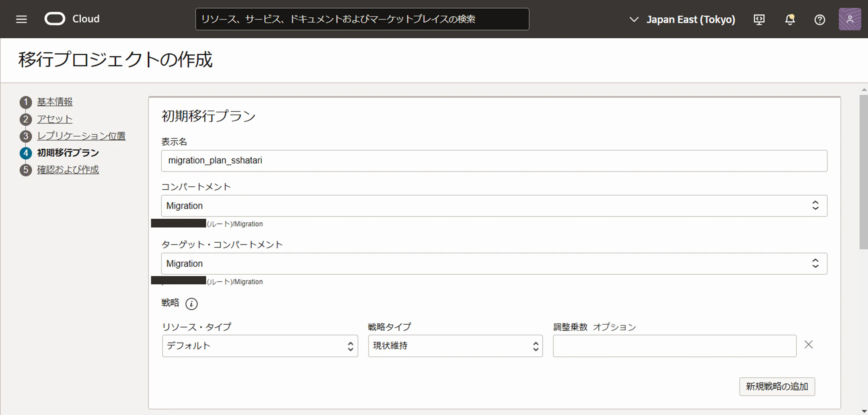Click the scrollbar up arrow
Screen dimensions: 868x415
(863, 90)
